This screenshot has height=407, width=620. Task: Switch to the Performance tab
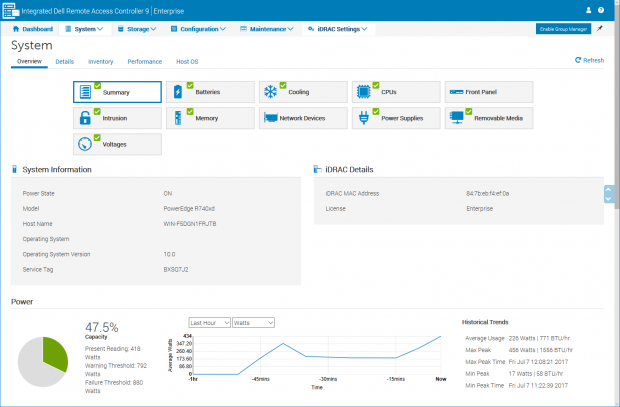[x=144, y=61]
